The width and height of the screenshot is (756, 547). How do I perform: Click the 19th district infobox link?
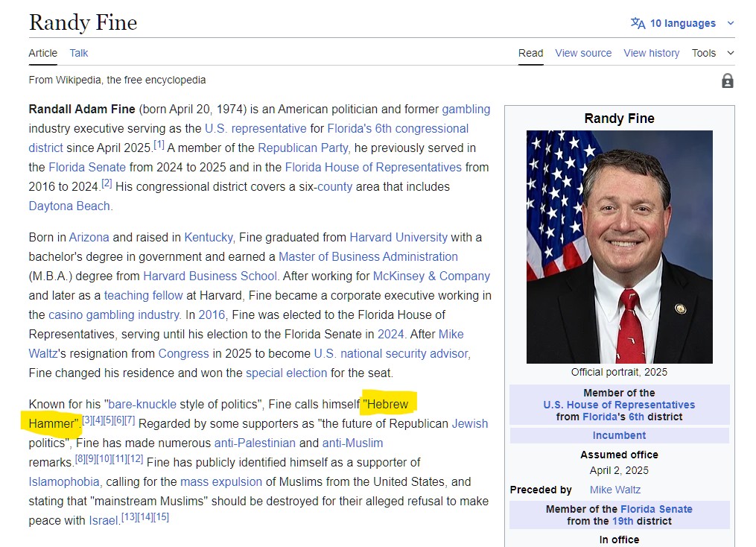[x=623, y=522]
